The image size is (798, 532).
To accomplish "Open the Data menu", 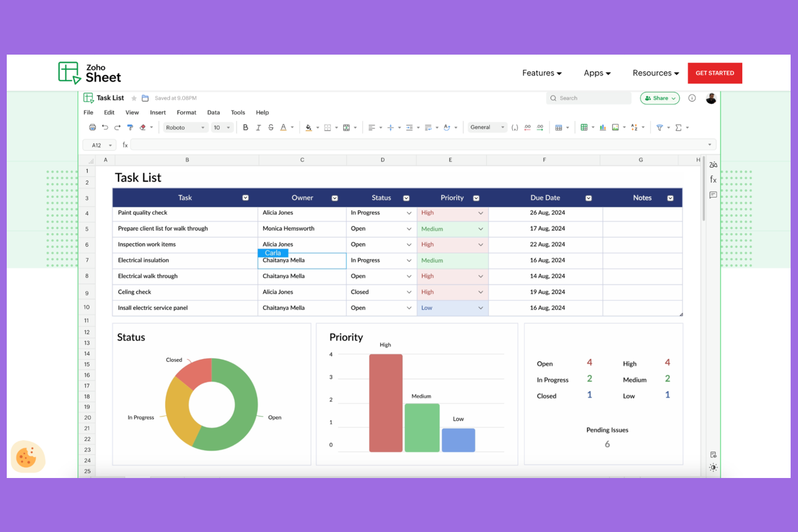I will pyautogui.click(x=213, y=113).
